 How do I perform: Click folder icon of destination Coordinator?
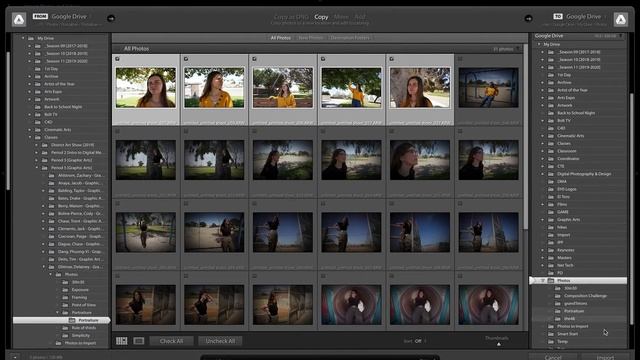coord(551,158)
